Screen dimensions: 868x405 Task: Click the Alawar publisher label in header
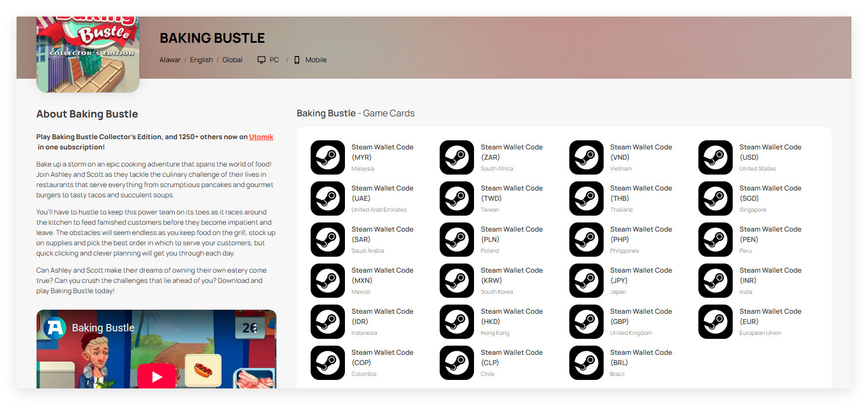170,60
